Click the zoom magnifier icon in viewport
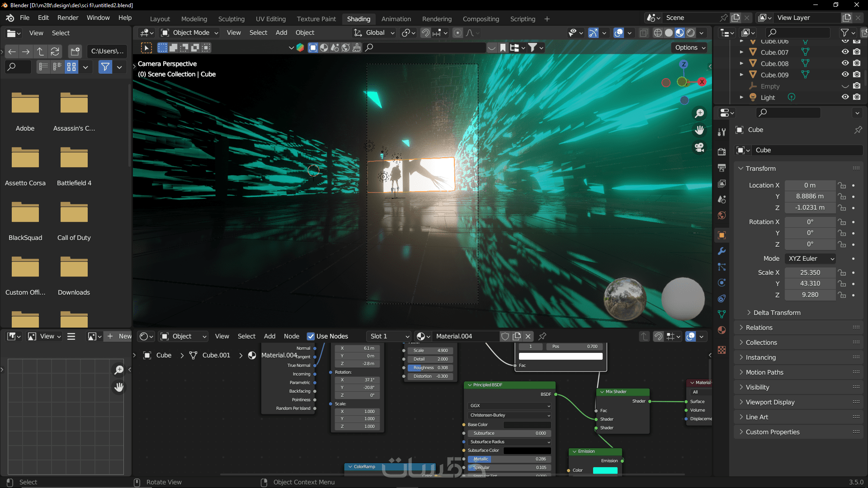868x488 pixels. 699,113
